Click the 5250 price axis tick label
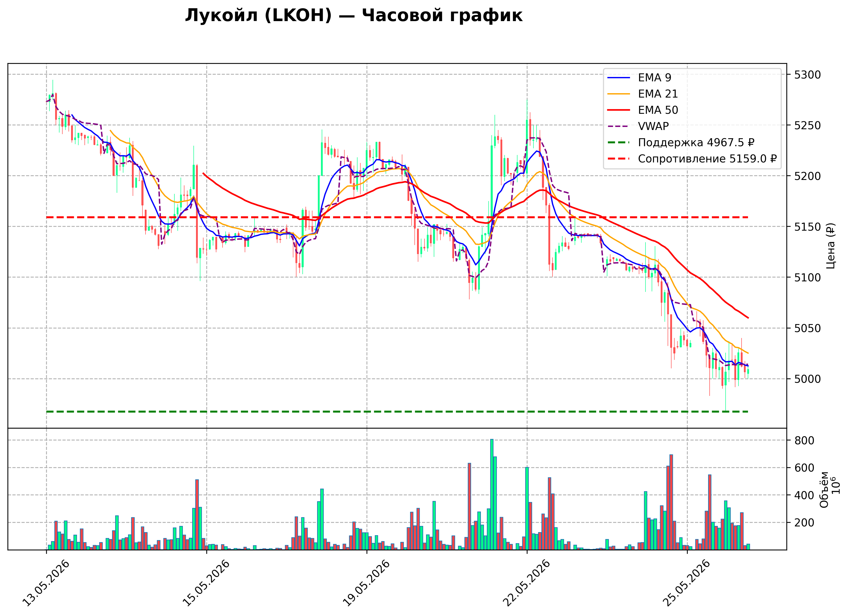Image resolution: width=850 pixels, height=616 pixels. (808, 125)
